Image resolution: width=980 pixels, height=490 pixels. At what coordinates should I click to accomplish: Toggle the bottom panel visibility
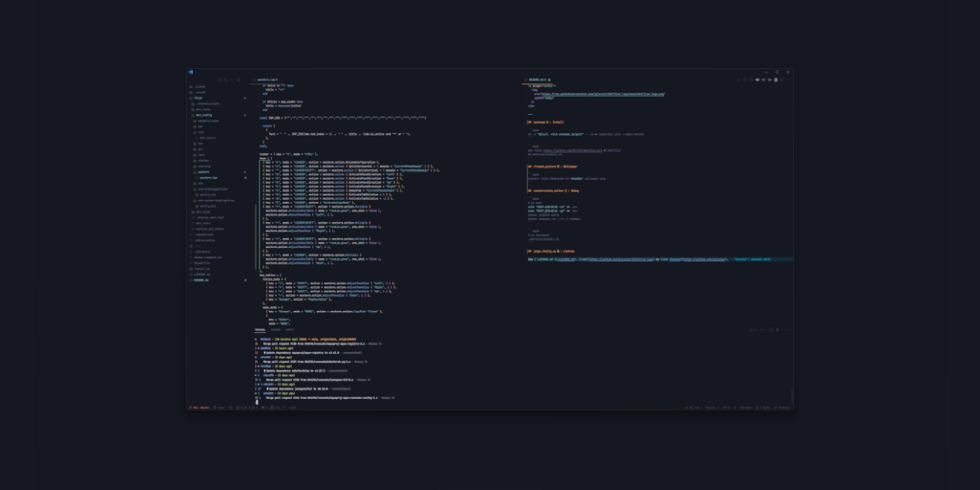tap(763, 80)
